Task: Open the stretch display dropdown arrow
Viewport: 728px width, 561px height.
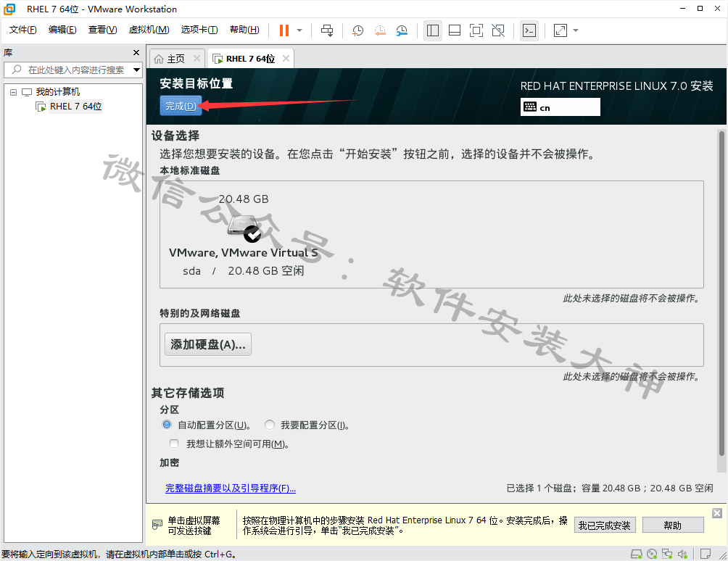Action: [576, 30]
